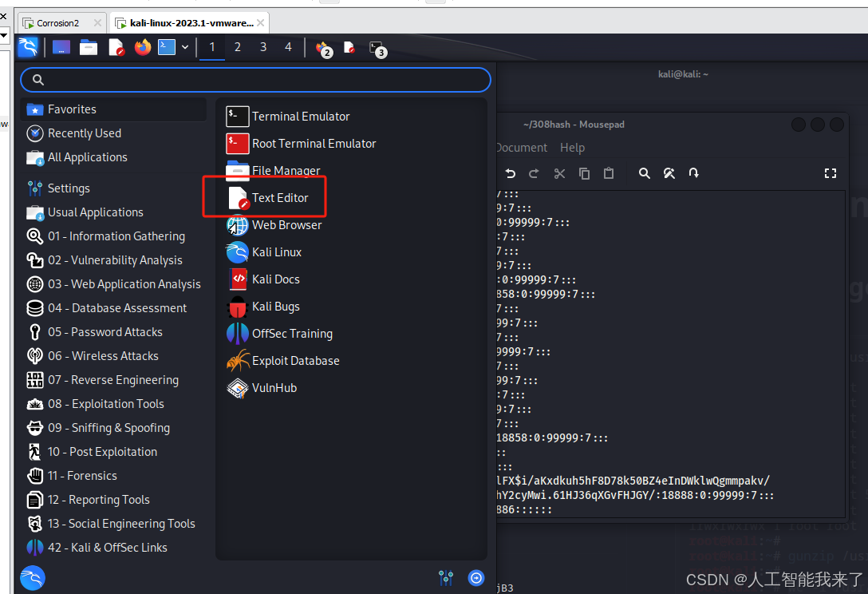Focus the application menu search field
868x594 pixels.
[x=256, y=80]
